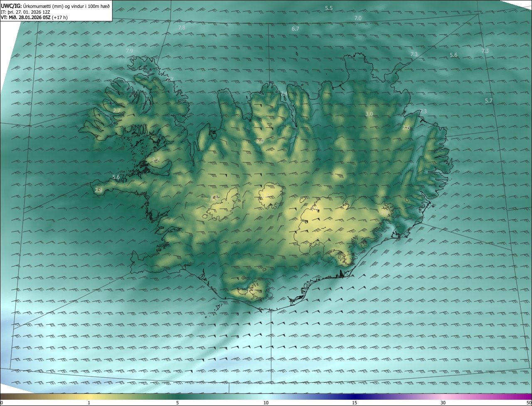The width and height of the screenshot is (532, 406).
Task: Click the 5.7 value label on the map
Action: (x=489, y=101)
